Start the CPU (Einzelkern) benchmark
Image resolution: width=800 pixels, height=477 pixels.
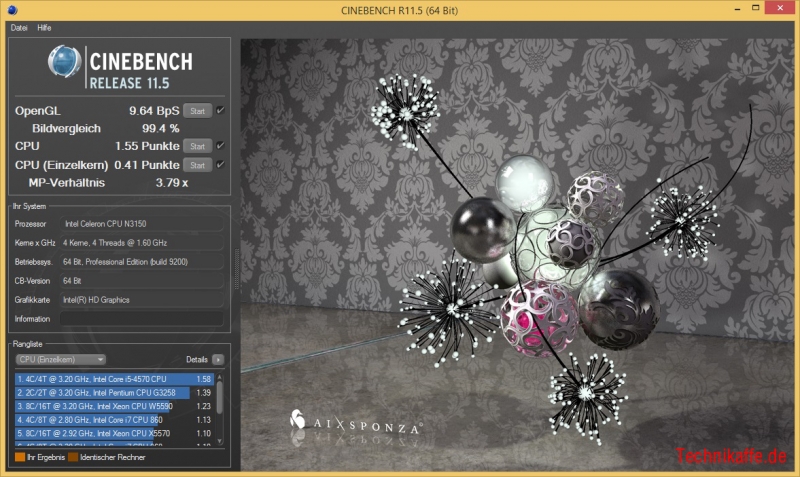(x=197, y=165)
